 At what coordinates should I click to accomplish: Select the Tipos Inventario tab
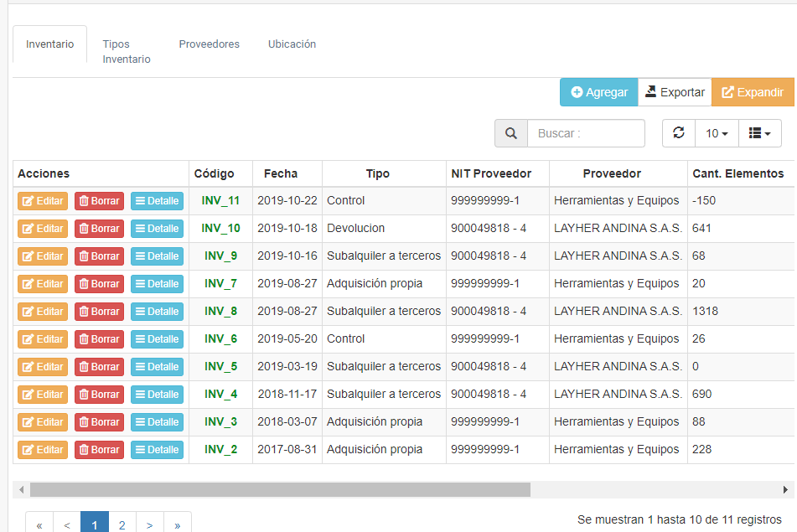126,51
